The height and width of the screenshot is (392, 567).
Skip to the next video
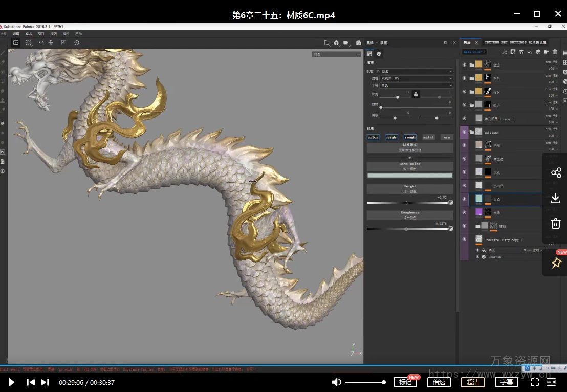click(x=45, y=382)
